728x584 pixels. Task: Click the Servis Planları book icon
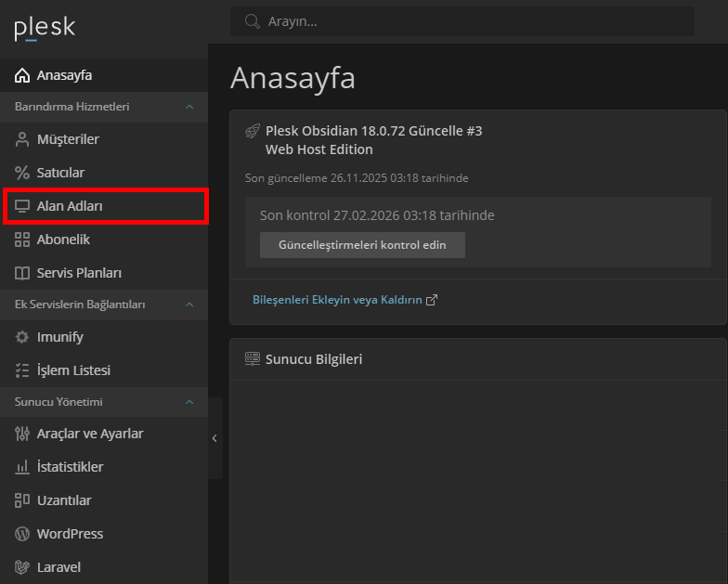pyautogui.click(x=22, y=273)
